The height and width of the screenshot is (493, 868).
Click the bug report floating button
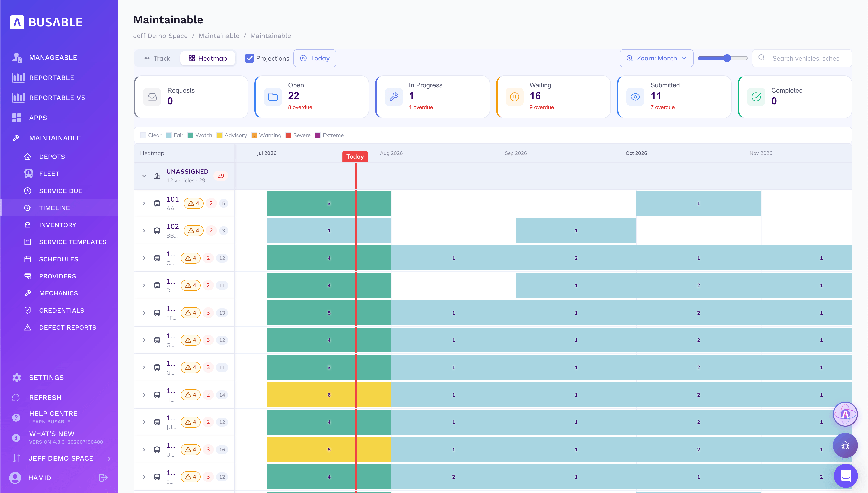[x=845, y=445]
